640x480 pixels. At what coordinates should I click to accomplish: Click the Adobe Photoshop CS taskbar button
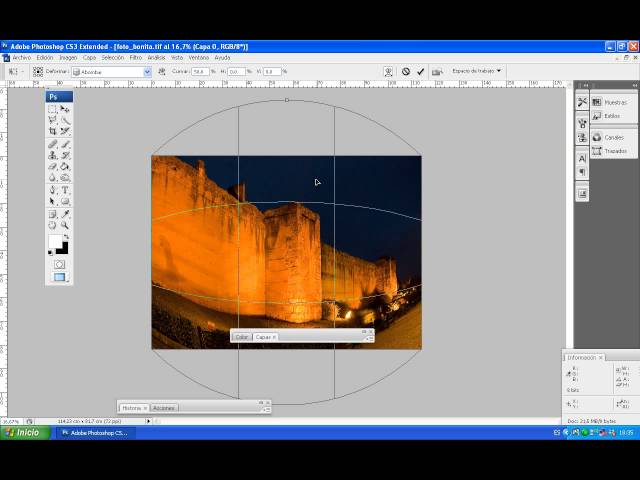coord(96,433)
